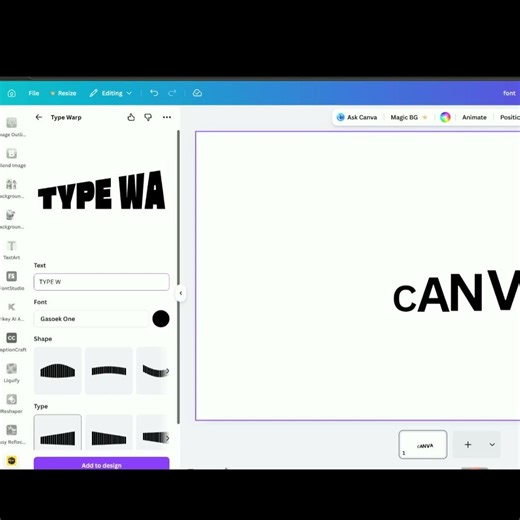Screen dimensions: 520x520
Task: Open the rainbow color wheel picker
Action: [x=445, y=117]
